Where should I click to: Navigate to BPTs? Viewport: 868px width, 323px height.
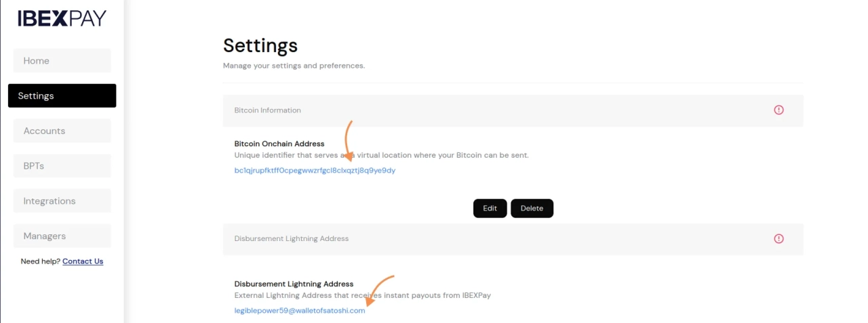(62, 166)
